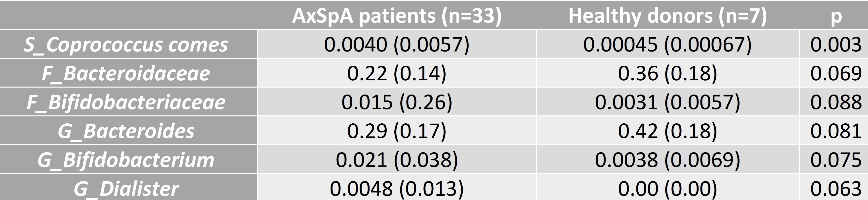The height and width of the screenshot is (200, 868).
Task: Click the AxSpA patients (n=33) column header
Action: pyautogui.click(x=397, y=15)
